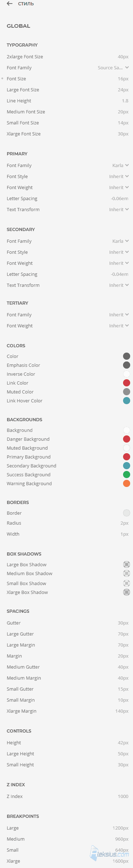
Task: Edit the Line Height value 1.8
Action: [x=125, y=101]
